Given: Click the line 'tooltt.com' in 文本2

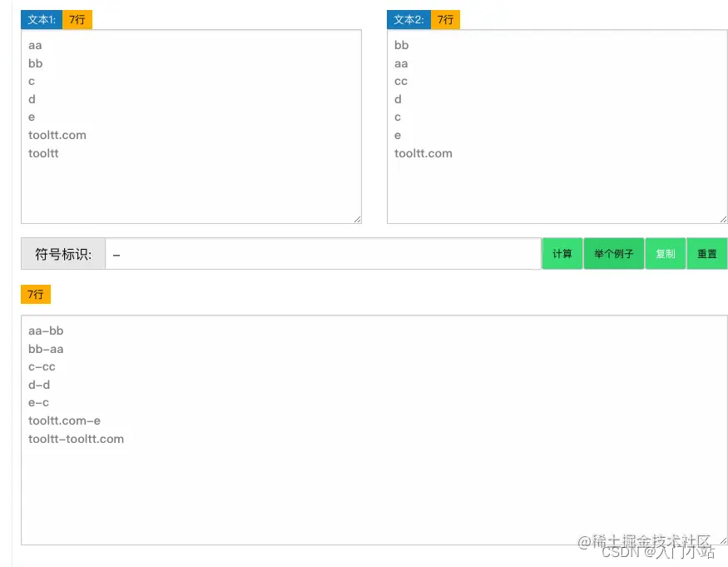Looking at the screenshot, I should pyautogui.click(x=423, y=153).
